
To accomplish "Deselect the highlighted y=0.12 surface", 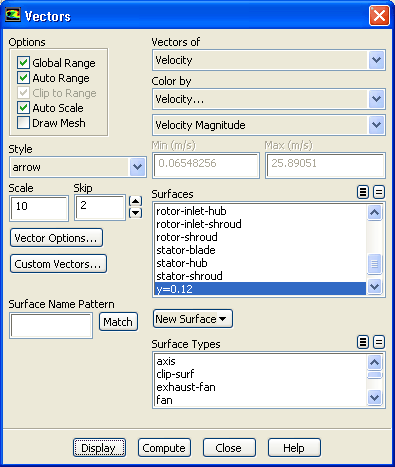I will (260, 289).
